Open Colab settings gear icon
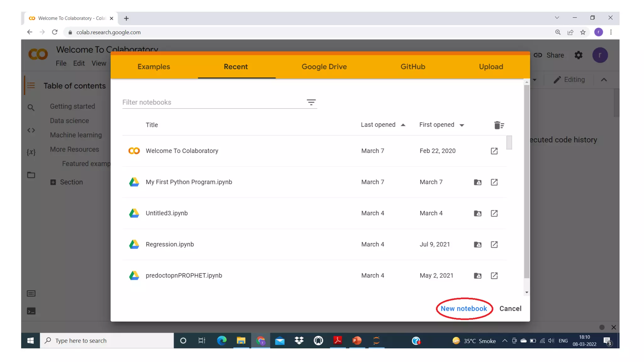The width and height of the screenshot is (644, 362). click(578, 55)
